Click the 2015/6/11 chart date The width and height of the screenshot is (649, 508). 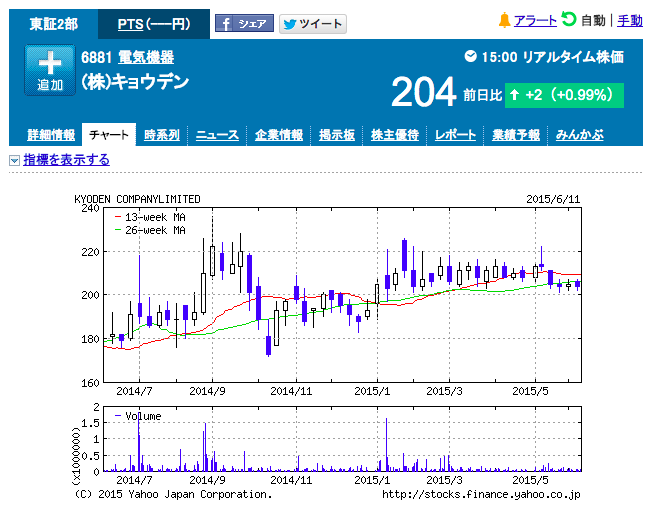point(553,199)
